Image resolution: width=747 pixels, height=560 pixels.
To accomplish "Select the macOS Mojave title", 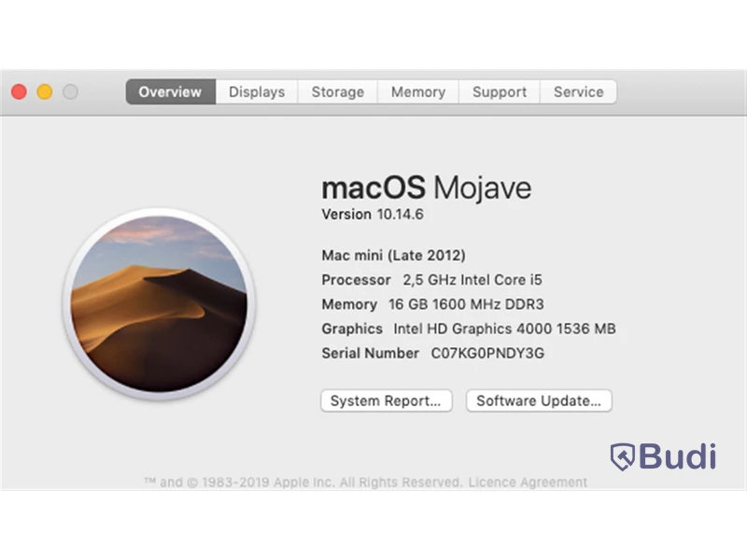I will (427, 188).
